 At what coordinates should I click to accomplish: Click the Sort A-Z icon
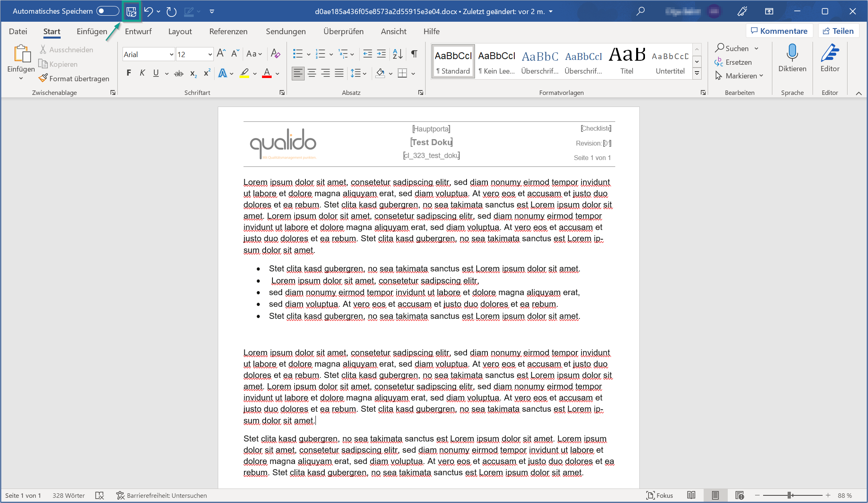398,53
